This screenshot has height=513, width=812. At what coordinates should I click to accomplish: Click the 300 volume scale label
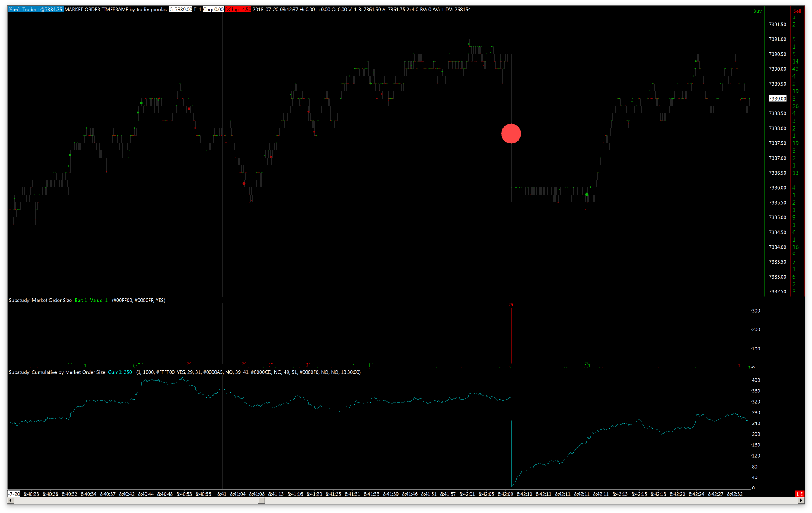tap(756, 311)
